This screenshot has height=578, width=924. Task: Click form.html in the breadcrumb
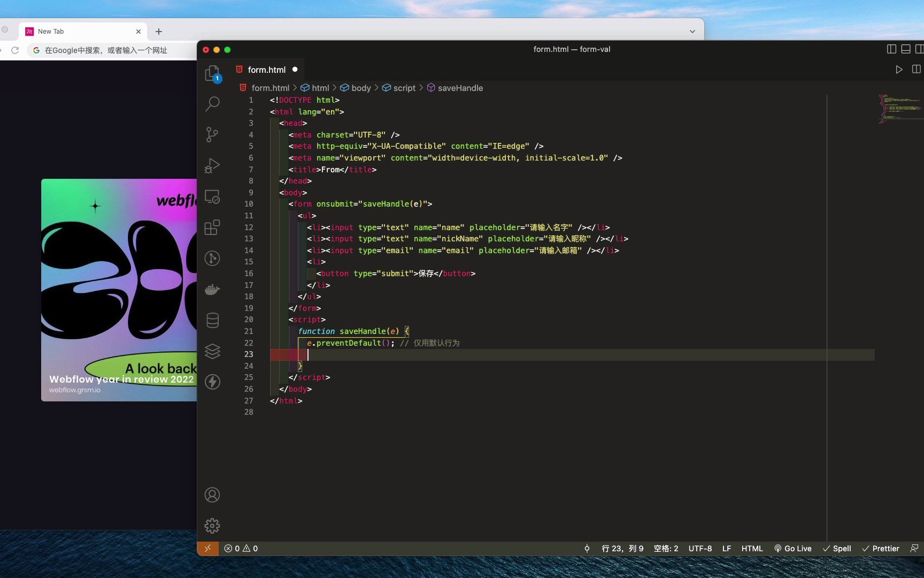tap(270, 88)
